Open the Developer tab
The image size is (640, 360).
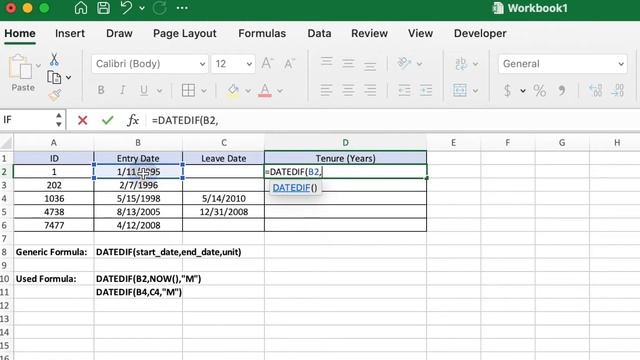tap(480, 33)
